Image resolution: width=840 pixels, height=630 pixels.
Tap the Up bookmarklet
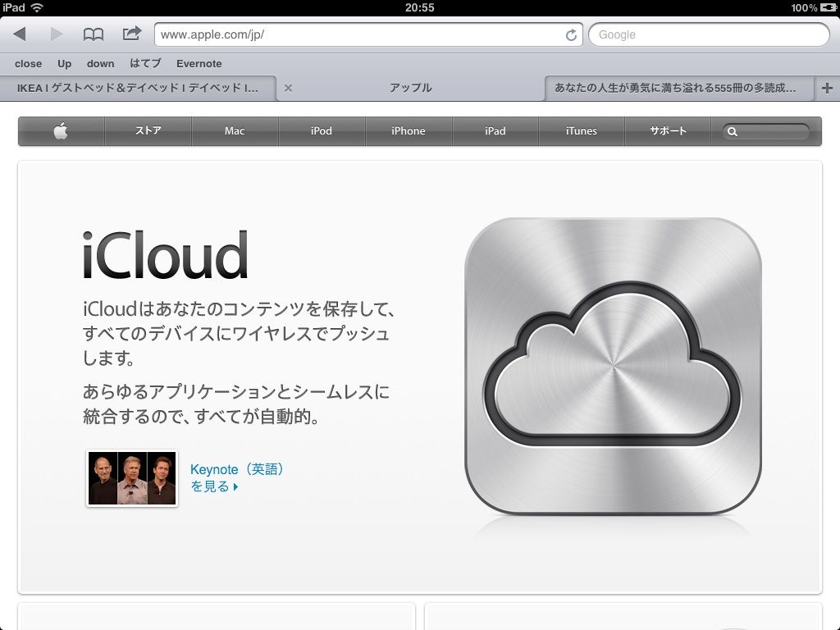point(64,64)
